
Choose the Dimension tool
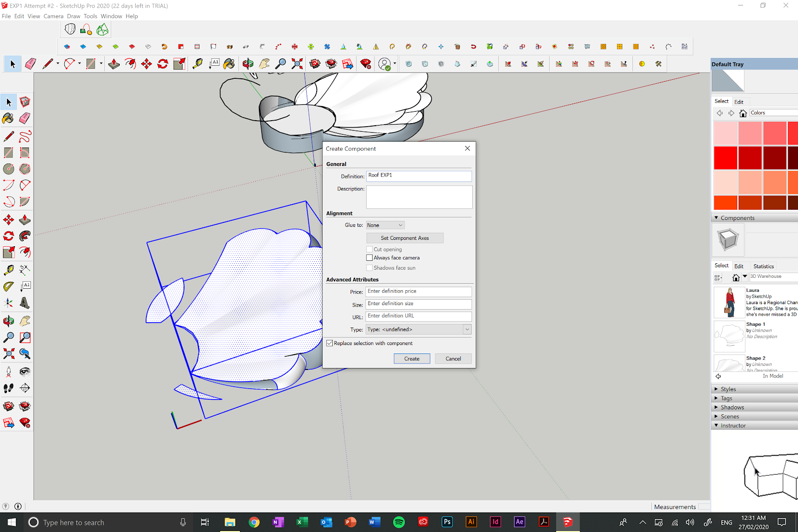(x=25, y=270)
